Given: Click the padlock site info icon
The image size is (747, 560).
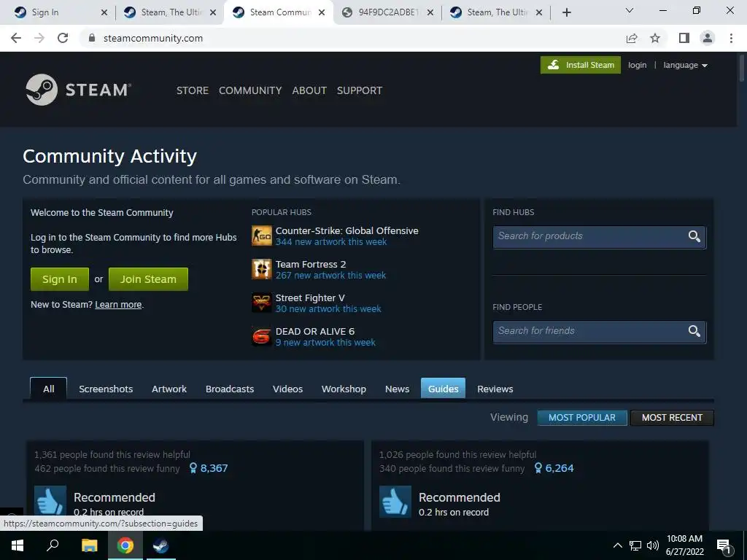Looking at the screenshot, I should tap(93, 38).
